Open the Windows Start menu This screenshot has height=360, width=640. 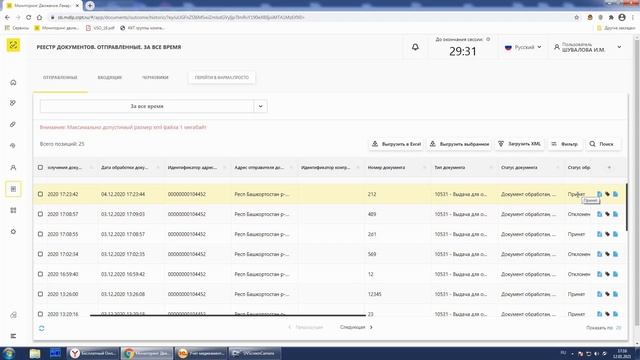[x=9, y=353]
